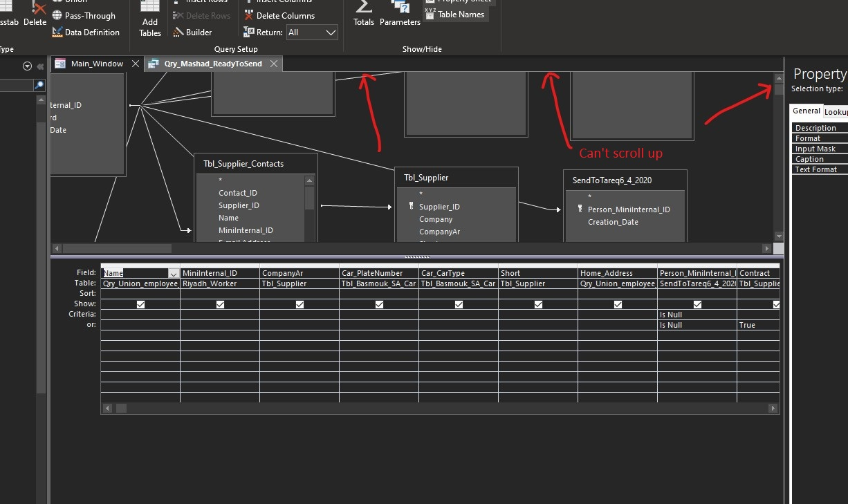Toggle Show for Person_MiniInternal_ID column
Viewport: 848px width, 504px height.
[x=697, y=304]
